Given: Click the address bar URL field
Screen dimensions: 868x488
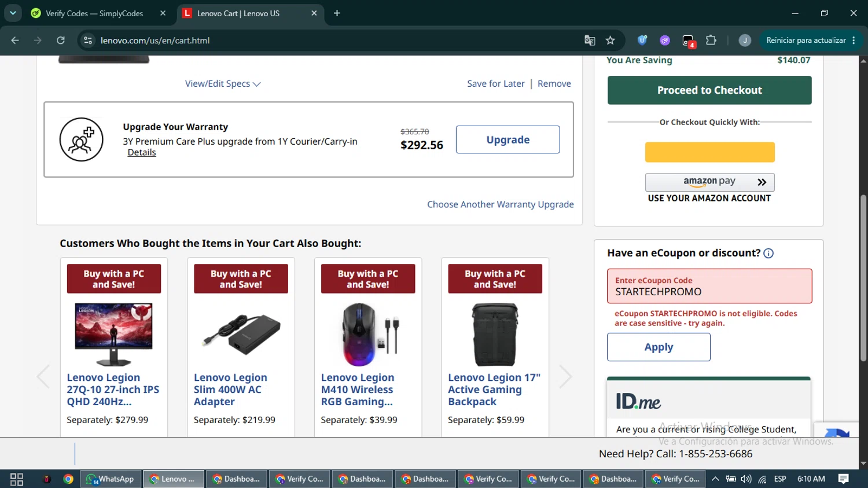Looking at the screenshot, I should [x=336, y=41].
